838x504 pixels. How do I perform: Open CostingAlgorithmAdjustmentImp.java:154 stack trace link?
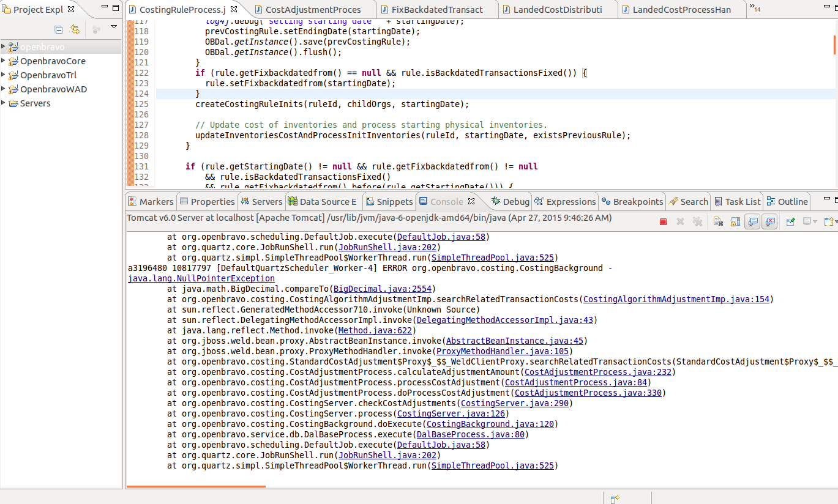point(676,299)
